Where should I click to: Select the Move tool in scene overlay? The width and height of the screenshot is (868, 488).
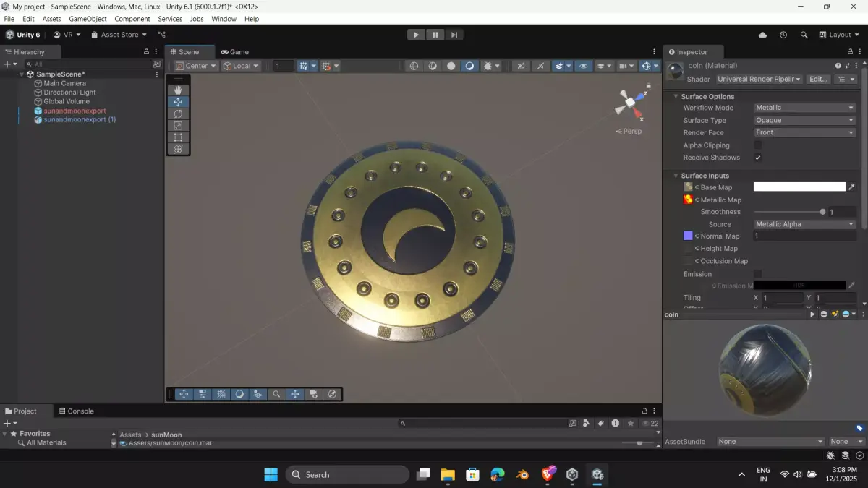pyautogui.click(x=179, y=102)
